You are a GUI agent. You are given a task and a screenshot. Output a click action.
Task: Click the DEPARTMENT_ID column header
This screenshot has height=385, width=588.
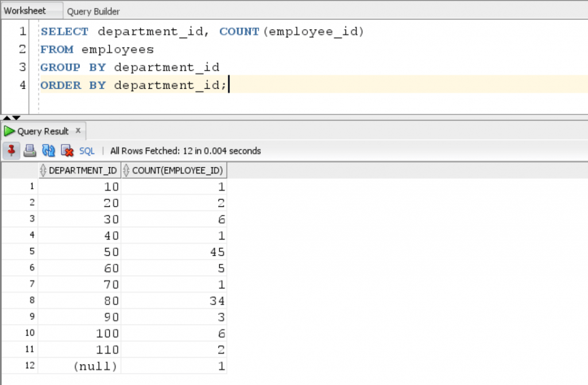pyautogui.click(x=83, y=171)
